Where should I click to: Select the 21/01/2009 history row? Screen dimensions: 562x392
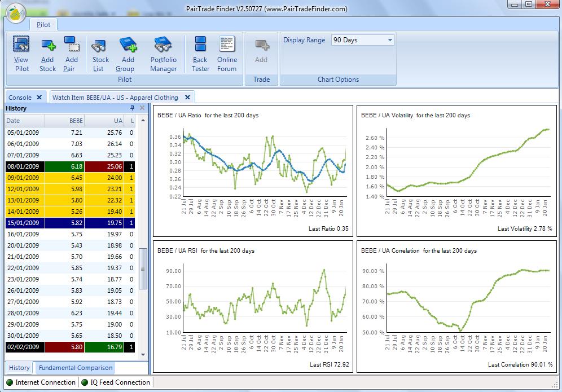pos(70,257)
